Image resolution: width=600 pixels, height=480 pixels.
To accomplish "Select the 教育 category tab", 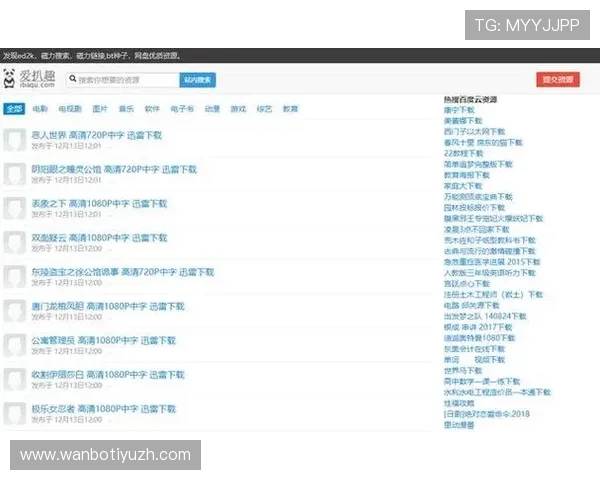I will [290, 109].
